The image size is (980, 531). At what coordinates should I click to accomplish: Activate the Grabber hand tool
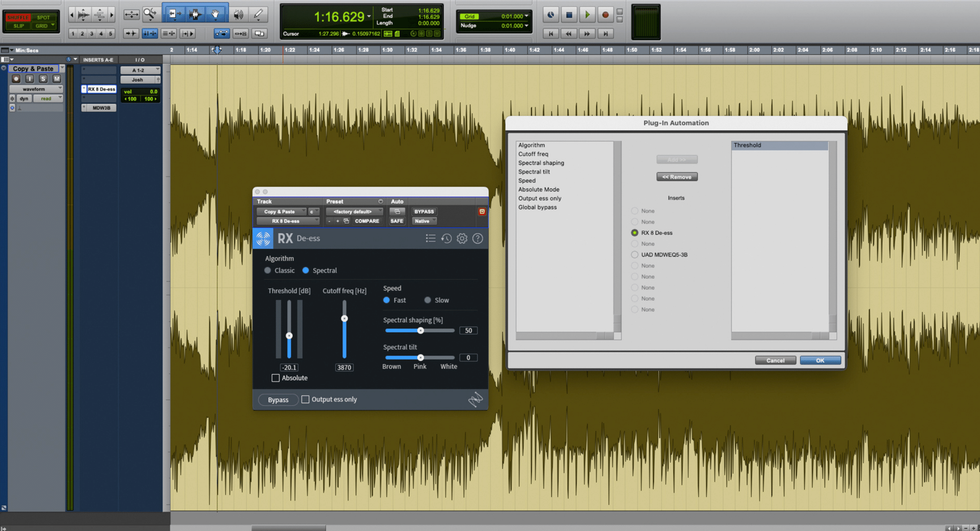click(216, 14)
